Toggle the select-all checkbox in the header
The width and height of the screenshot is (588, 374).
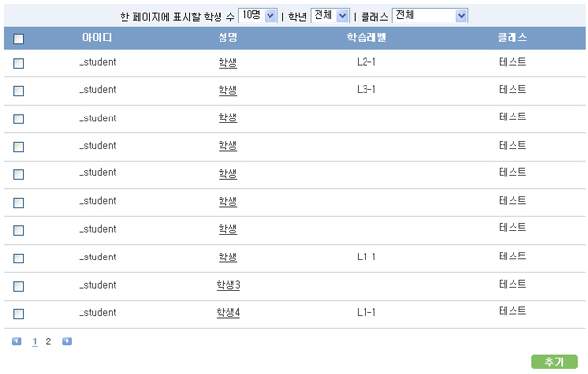click(x=18, y=39)
